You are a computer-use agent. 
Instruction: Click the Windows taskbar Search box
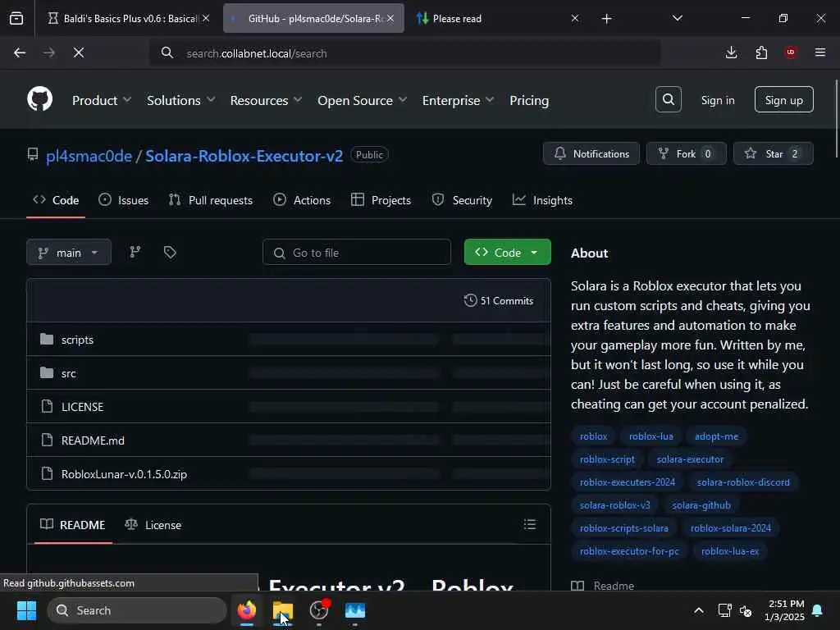137,610
